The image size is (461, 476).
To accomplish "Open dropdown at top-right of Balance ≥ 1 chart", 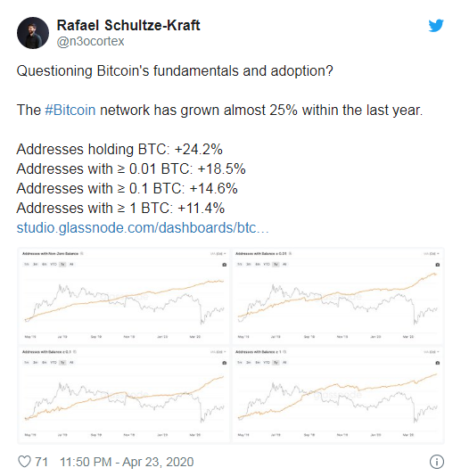I will pyautogui.click(x=432, y=352).
